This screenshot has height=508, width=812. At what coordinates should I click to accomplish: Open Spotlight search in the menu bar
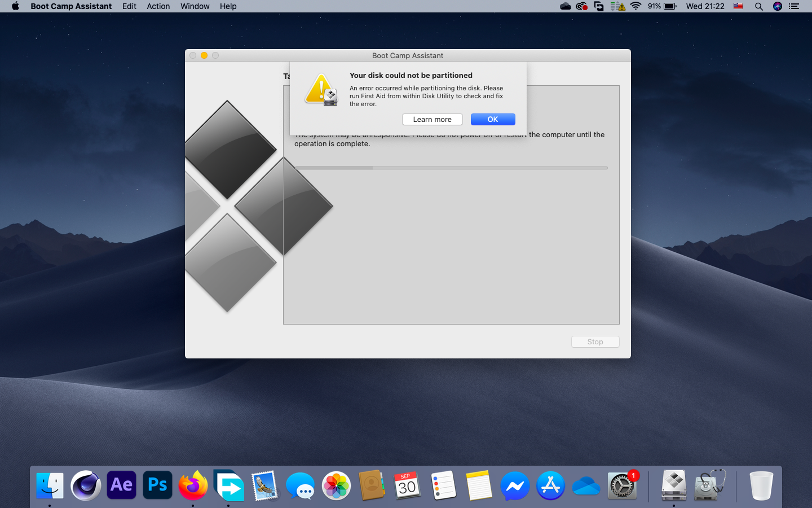[x=759, y=6]
